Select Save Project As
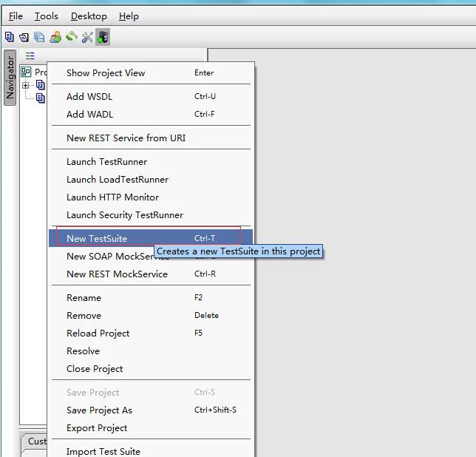 (x=151, y=410)
